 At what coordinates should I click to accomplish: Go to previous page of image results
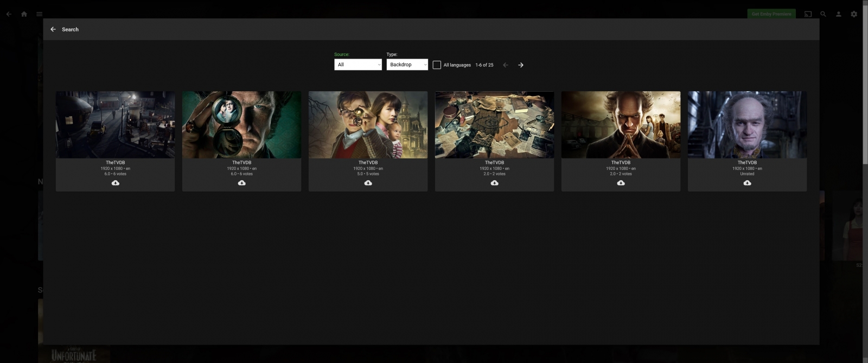506,65
